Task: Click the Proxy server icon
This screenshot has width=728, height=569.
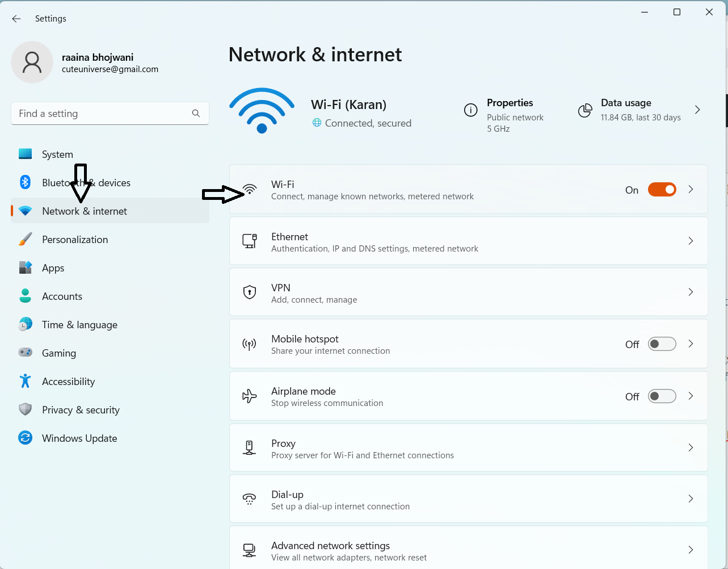Action: 250,447
